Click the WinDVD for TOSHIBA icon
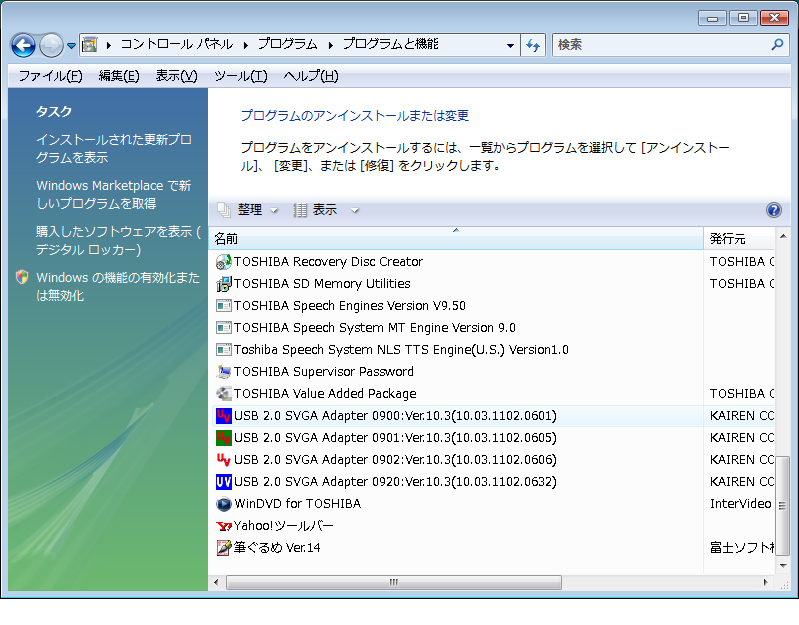 tap(223, 504)
